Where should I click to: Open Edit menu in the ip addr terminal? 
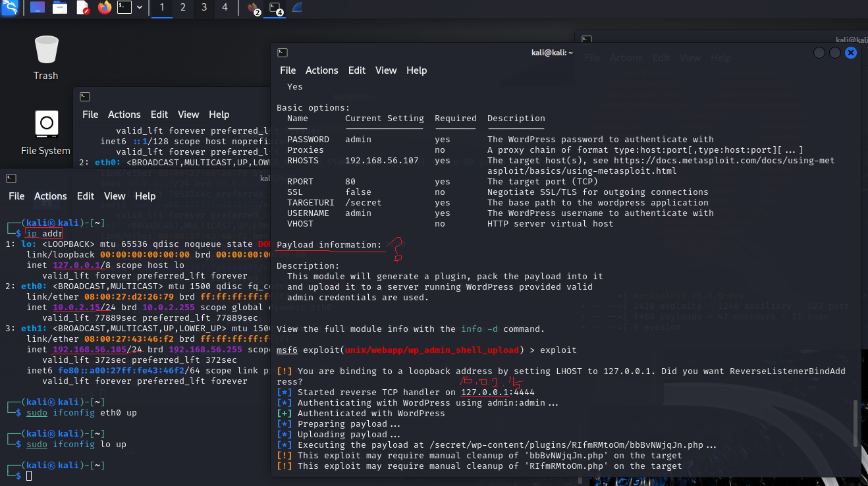pos(86,196)
